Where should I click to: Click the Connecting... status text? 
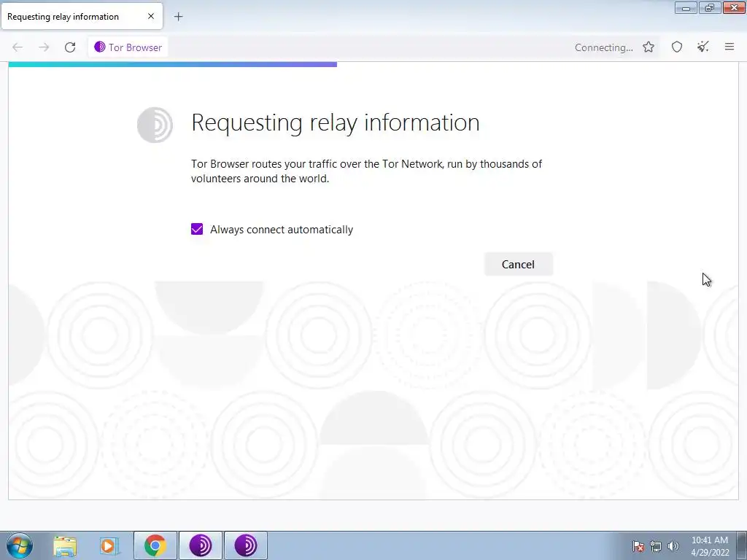(x=603, y=47)
